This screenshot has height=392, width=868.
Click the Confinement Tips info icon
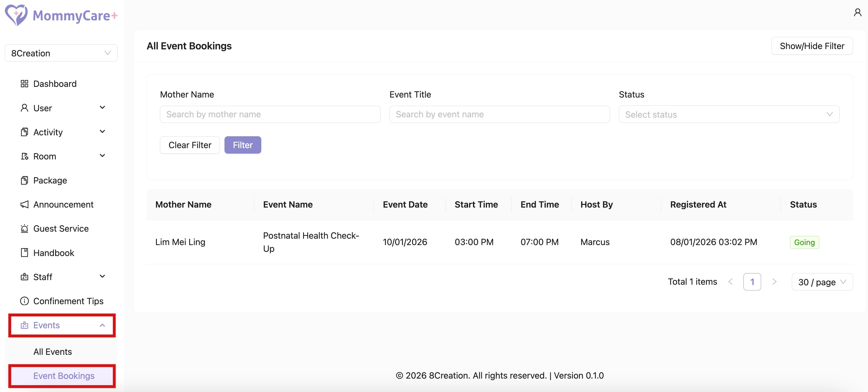point(24,301)
